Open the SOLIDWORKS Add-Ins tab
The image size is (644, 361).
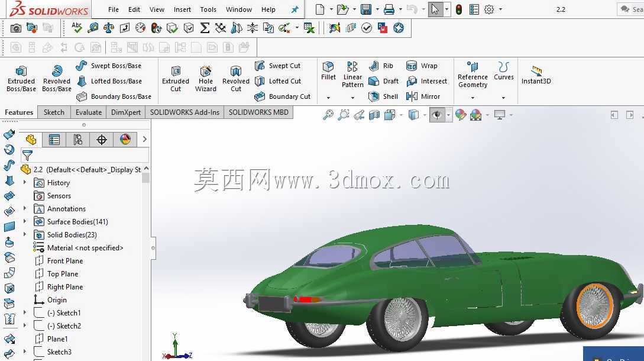coord(185,112)
